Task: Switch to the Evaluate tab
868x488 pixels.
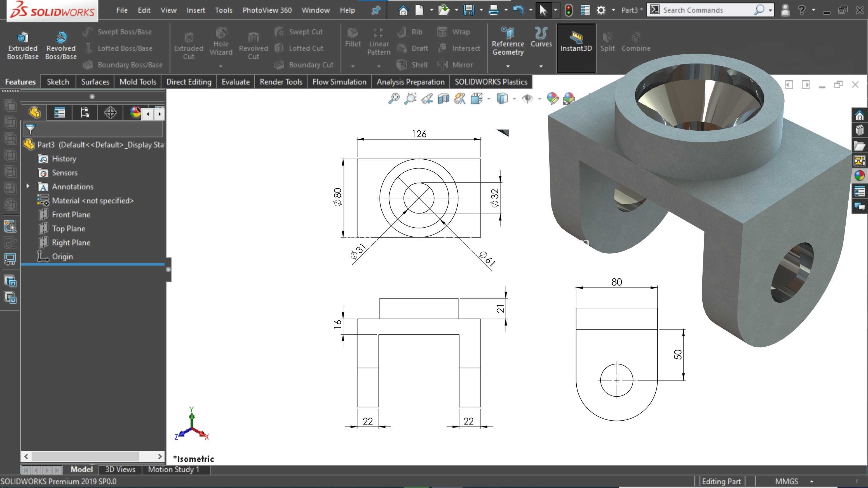Action: 236,82
